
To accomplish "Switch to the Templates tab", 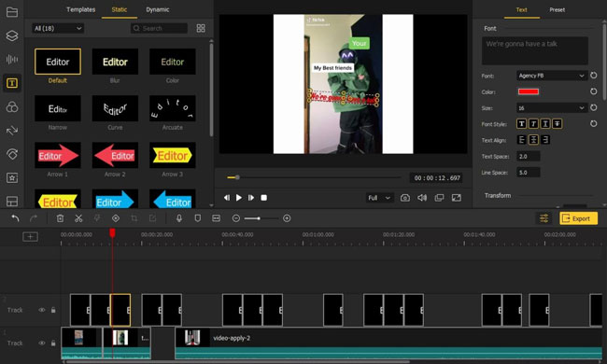I will (80, 9).
